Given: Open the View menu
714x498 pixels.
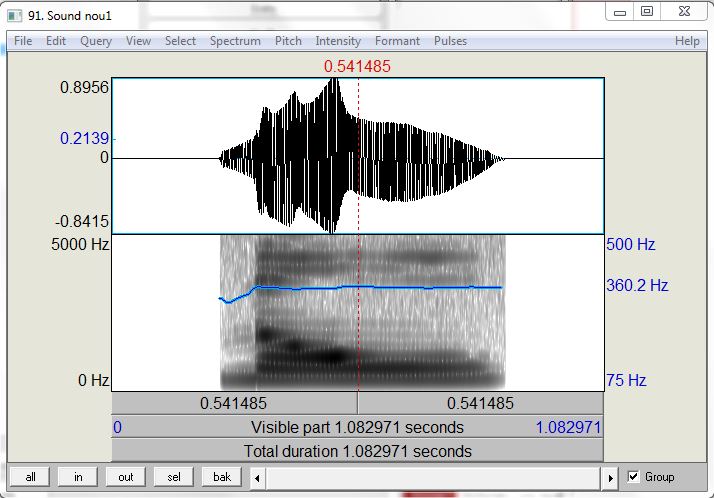Looking at the screenshot, I should 138,41.
